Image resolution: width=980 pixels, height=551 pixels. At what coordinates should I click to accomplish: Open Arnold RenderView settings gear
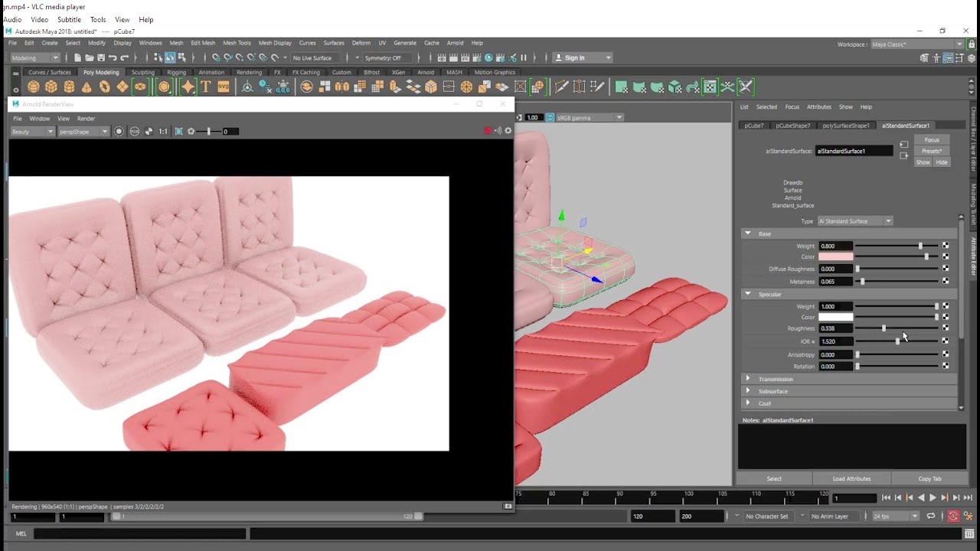(508, 131)
